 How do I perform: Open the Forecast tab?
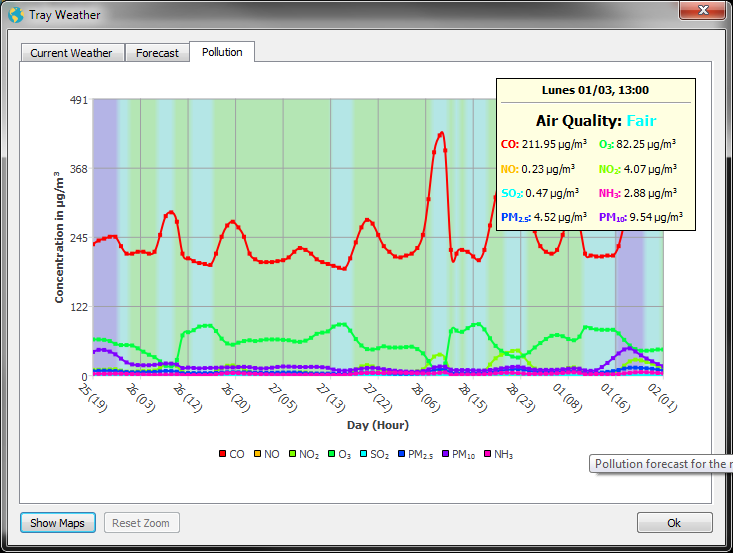tap(158, 53)
